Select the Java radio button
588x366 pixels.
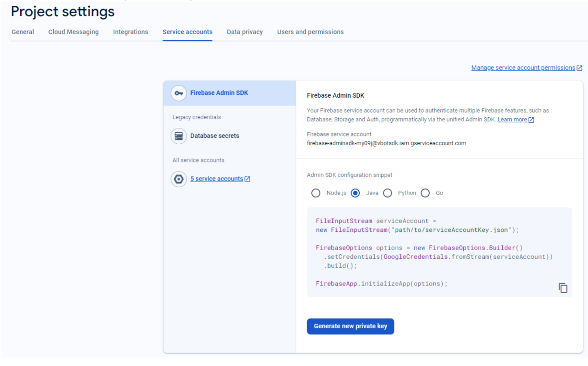click(355, 193)
